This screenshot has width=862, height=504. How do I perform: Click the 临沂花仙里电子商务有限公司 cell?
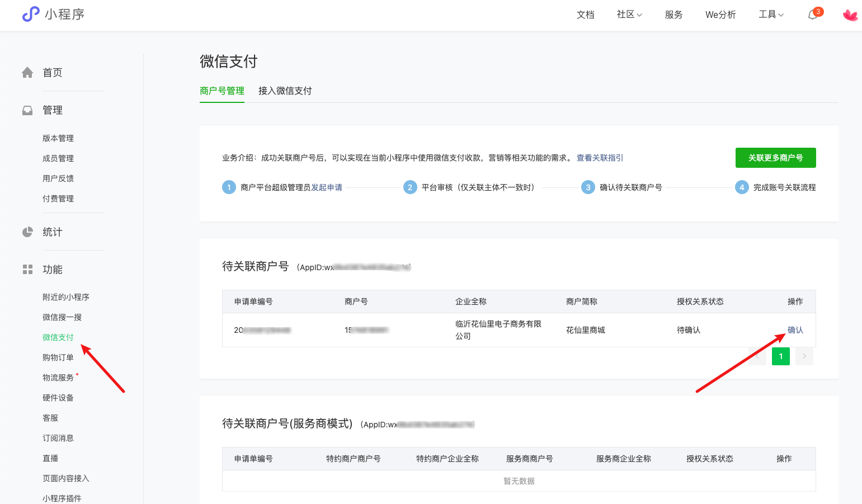pos(498,330)
